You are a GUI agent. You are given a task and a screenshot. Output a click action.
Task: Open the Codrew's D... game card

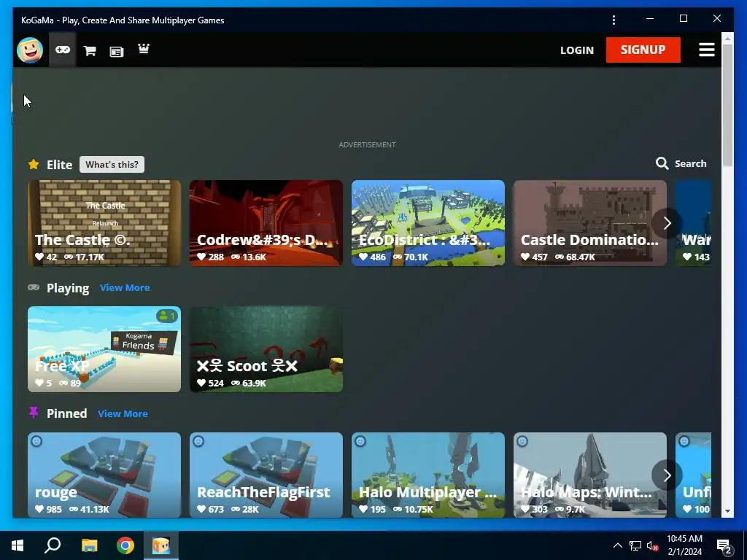[266, 223]
